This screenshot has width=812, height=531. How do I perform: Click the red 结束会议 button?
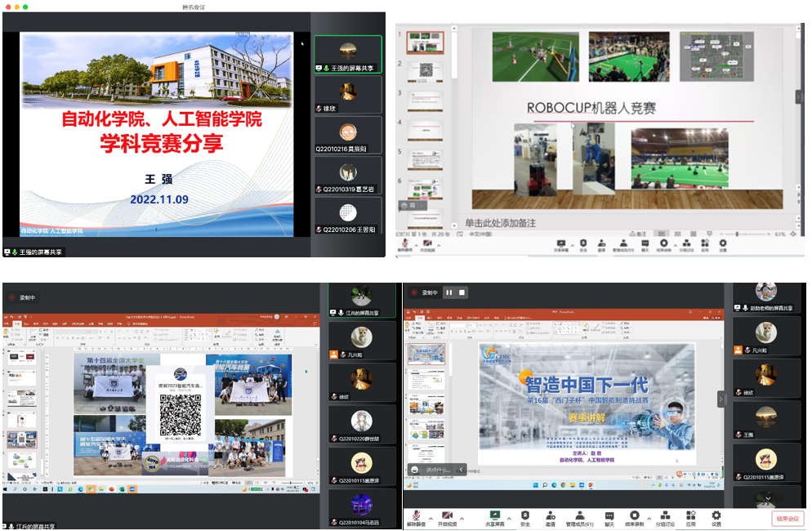(x=787, y=519)
